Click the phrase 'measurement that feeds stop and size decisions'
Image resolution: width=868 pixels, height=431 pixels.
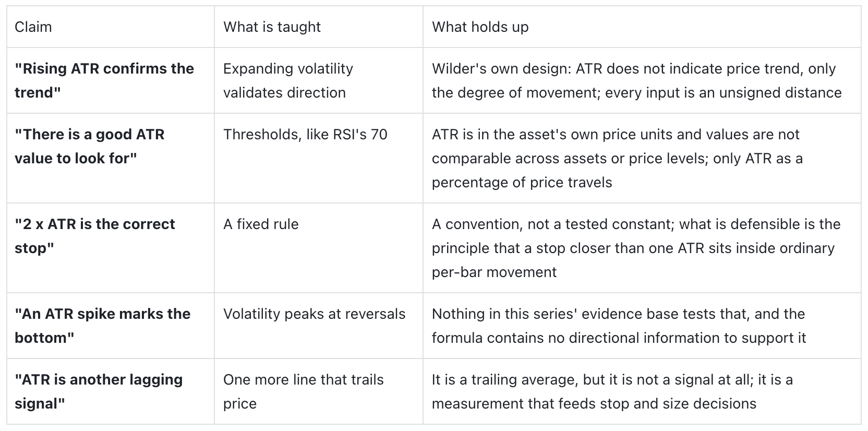(594, 404)
